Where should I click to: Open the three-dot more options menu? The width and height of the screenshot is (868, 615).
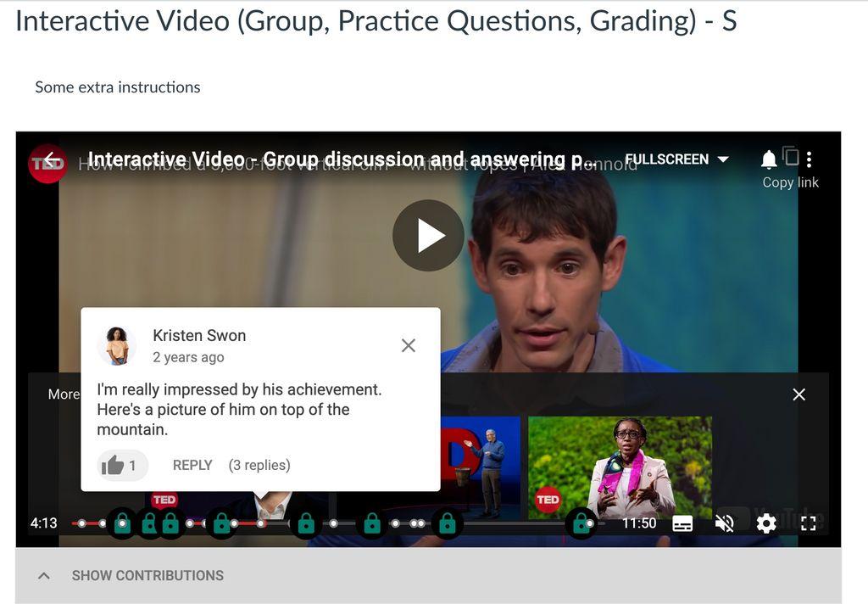[810, 159]
